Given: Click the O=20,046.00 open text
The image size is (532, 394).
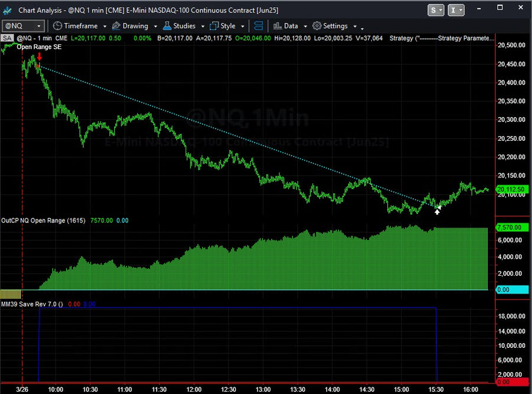Looking at the screenshot, I should coord(253,38).
